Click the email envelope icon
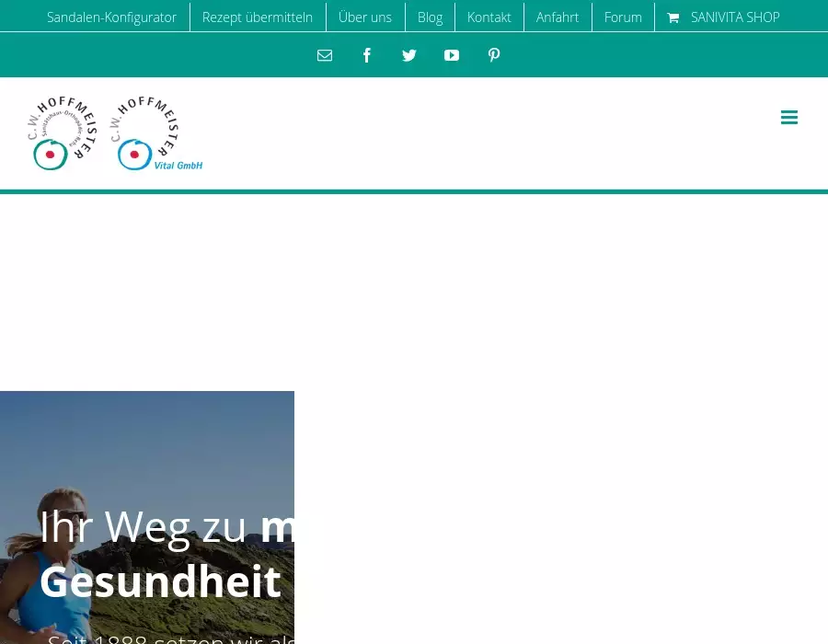The image size is (828, 644). pyautogui.click(x=325, y=55)
